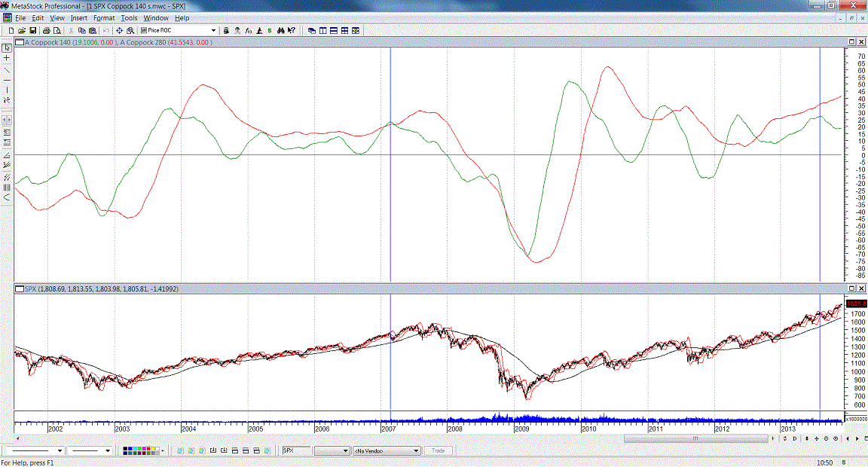This screenshot has height=467, width=868.
Task: Click the SPX symbol input field
Action: [x=294, y=451]
